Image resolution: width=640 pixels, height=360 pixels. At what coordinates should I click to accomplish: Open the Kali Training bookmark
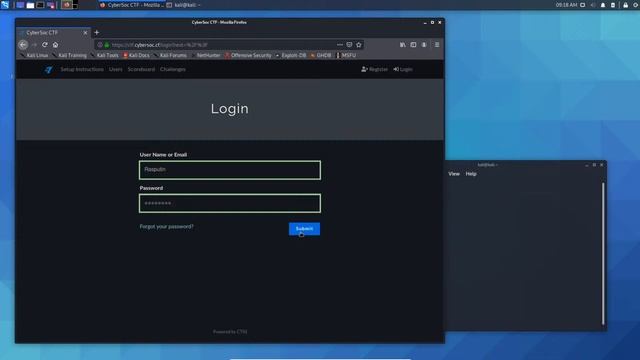(69, 55)
